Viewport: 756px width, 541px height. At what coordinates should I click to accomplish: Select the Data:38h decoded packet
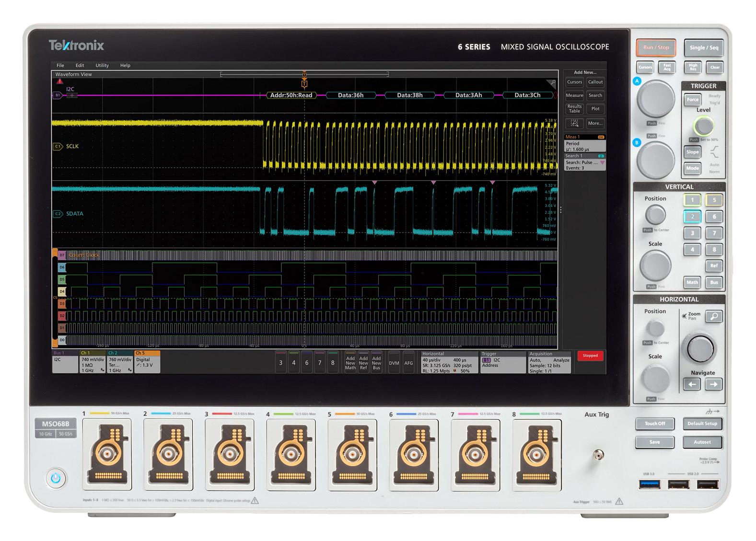[410, 95]
